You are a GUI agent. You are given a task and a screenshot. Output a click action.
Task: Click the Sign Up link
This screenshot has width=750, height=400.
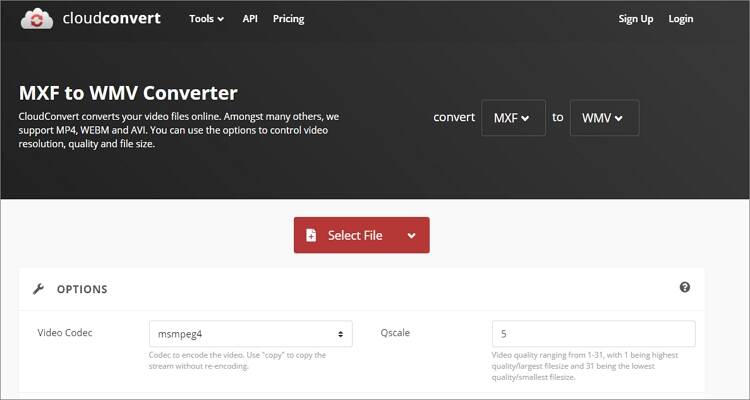point(636,19)
